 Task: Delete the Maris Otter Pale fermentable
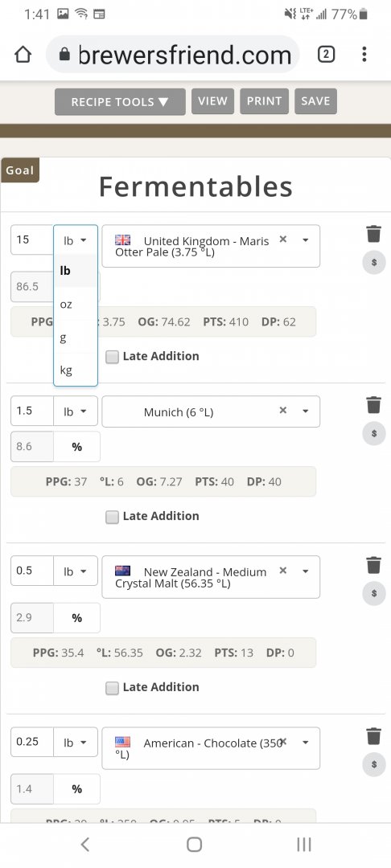point(374,234)
